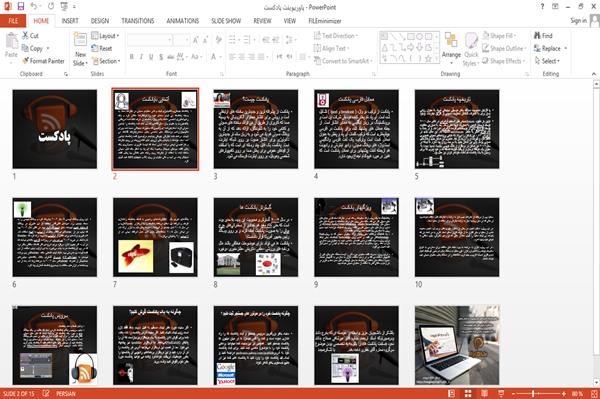Insert a slide using New Slide icon

80,40
